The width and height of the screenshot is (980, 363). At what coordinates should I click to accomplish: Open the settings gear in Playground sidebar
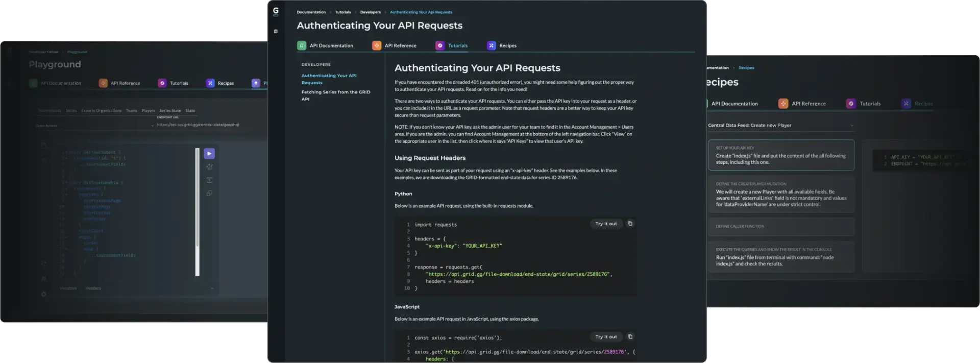43,294
